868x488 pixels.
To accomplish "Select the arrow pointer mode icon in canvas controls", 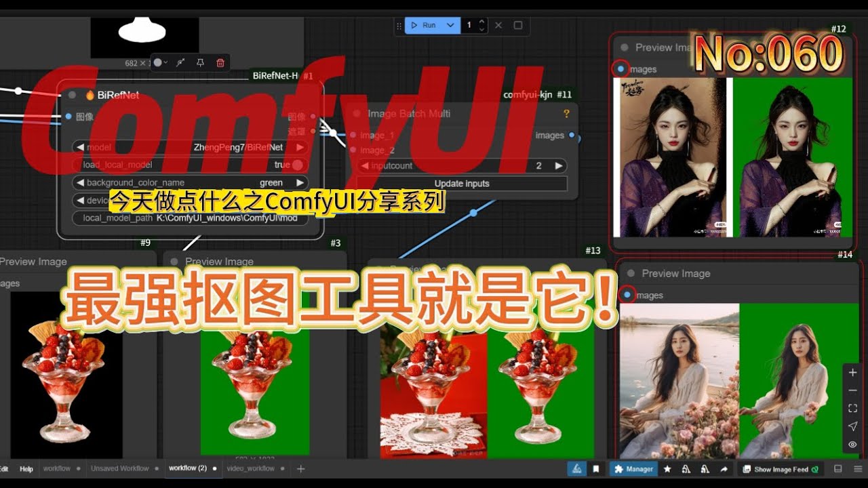I will (x=853, y=426).
